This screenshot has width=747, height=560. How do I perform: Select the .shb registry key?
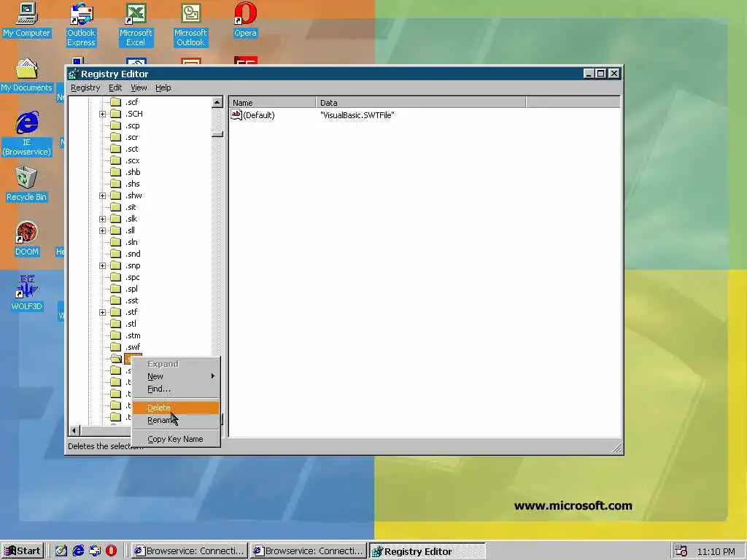133,172
